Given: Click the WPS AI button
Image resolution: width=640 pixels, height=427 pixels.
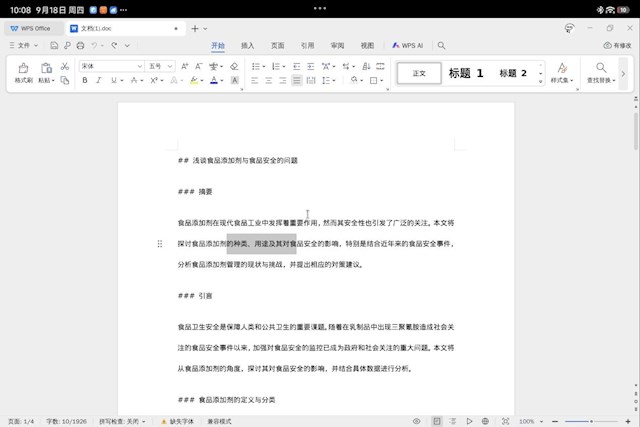Looking at the screenshot, I should coord(408,46).
